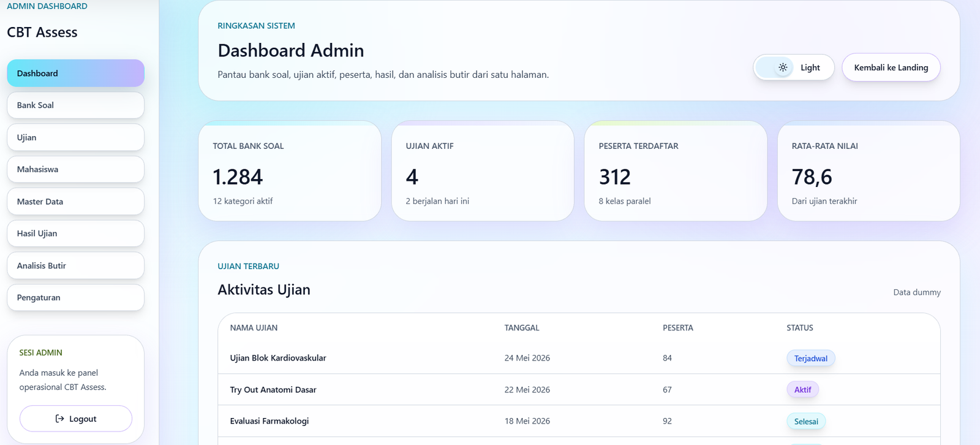Open the Pengaturan settings menu
This screenshot has height=445, width=980.
(75, 297)
